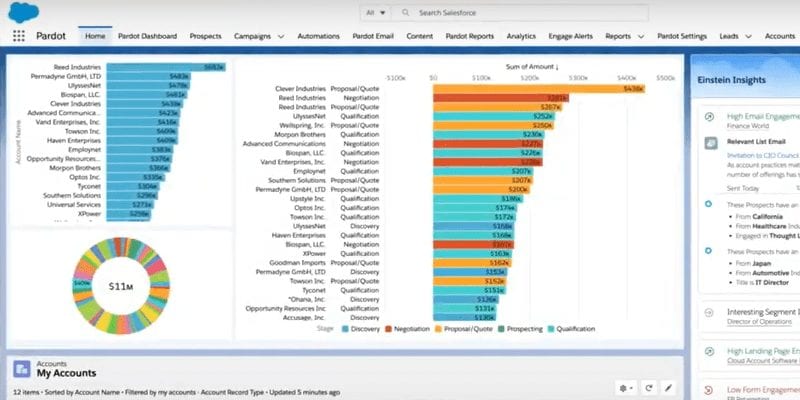Click the Reed Industries Negotiation bar
Screen dimensions: 800x400
click(501, 98)
